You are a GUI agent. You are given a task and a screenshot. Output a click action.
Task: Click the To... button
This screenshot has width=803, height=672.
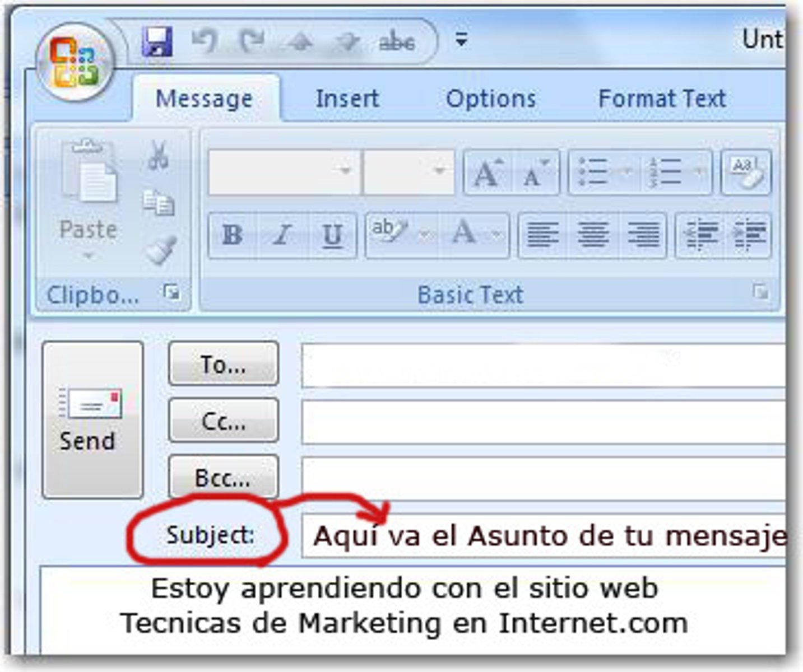coord(223,365)
